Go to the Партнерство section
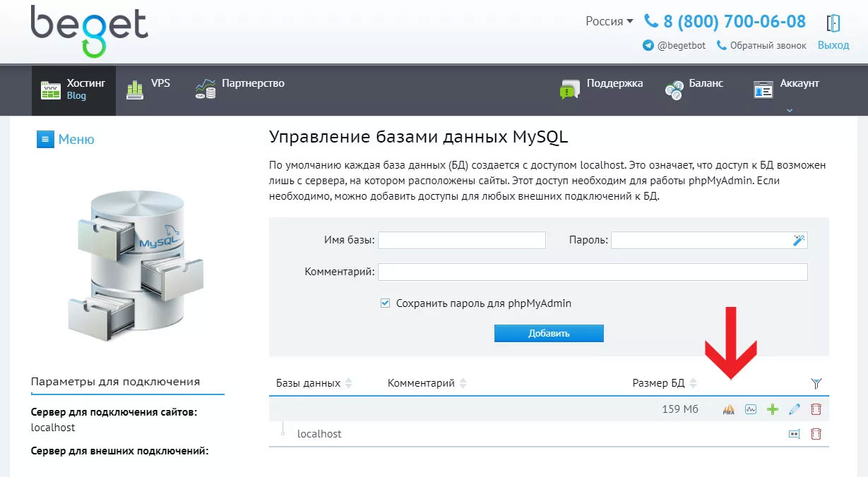 240,90
